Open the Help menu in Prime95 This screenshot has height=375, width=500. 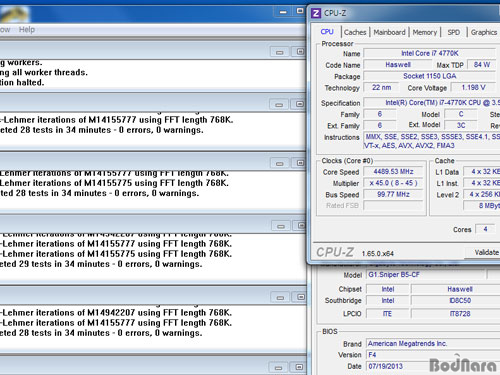(27, 30)
